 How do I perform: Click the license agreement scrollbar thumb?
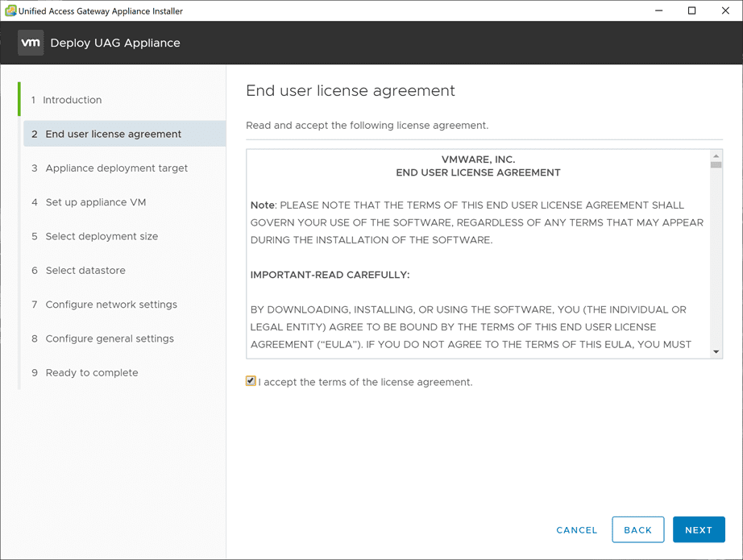(716, 164)
